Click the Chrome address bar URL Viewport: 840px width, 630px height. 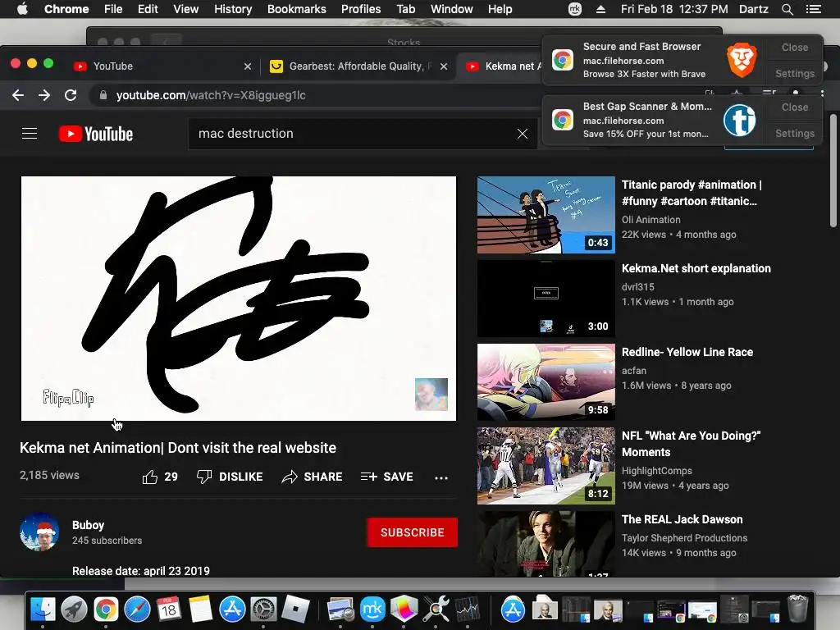click(x=211, y=95)
